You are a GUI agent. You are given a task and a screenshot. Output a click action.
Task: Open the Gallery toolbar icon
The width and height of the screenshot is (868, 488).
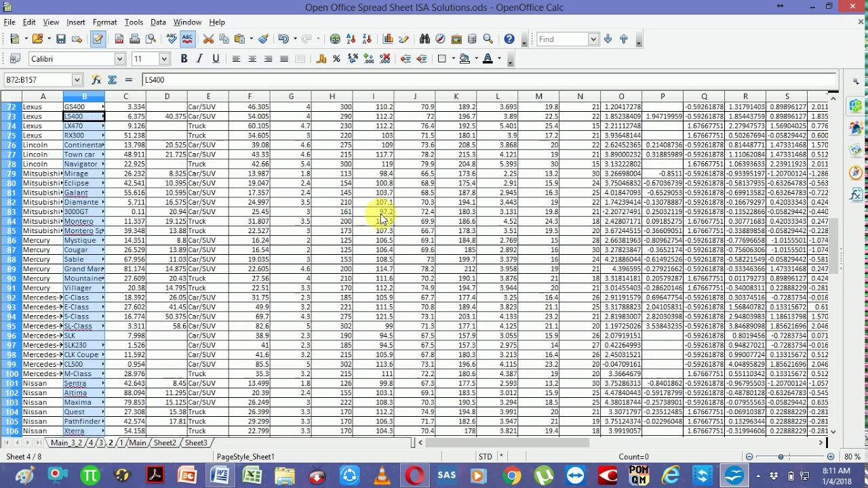[456, 39]
